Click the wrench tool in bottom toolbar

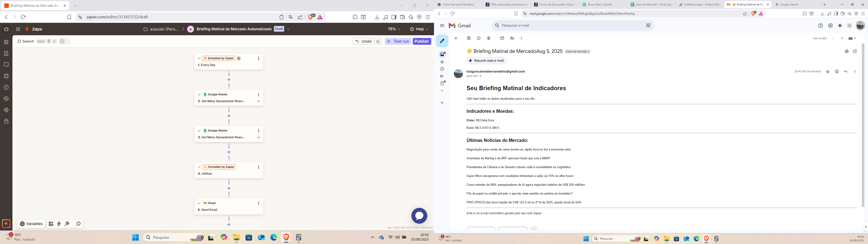click(x=67, y=224)
